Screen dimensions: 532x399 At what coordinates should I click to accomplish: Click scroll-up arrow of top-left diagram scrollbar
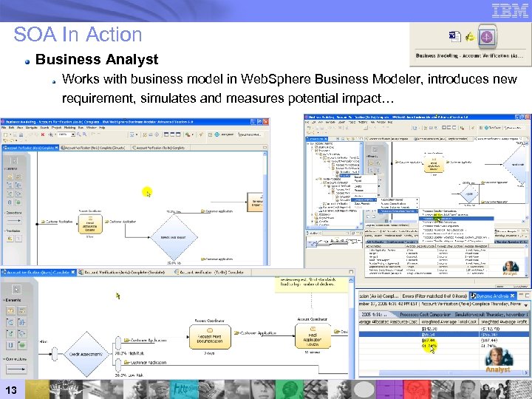pos(265,154)
